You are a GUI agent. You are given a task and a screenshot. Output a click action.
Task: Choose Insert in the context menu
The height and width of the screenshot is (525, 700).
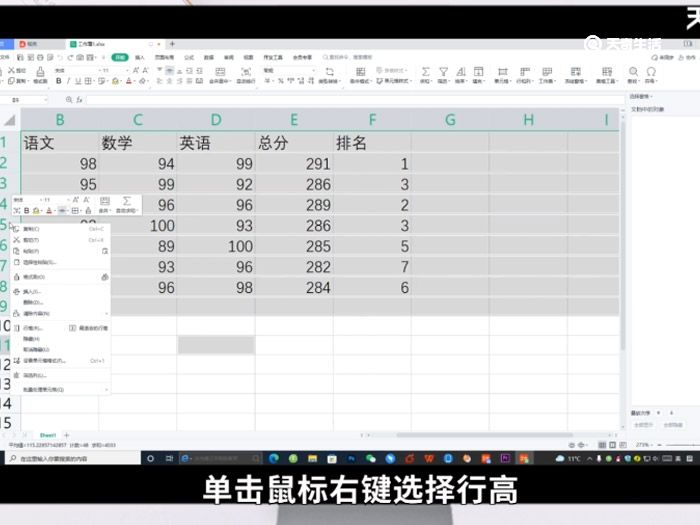coord(60,292)
